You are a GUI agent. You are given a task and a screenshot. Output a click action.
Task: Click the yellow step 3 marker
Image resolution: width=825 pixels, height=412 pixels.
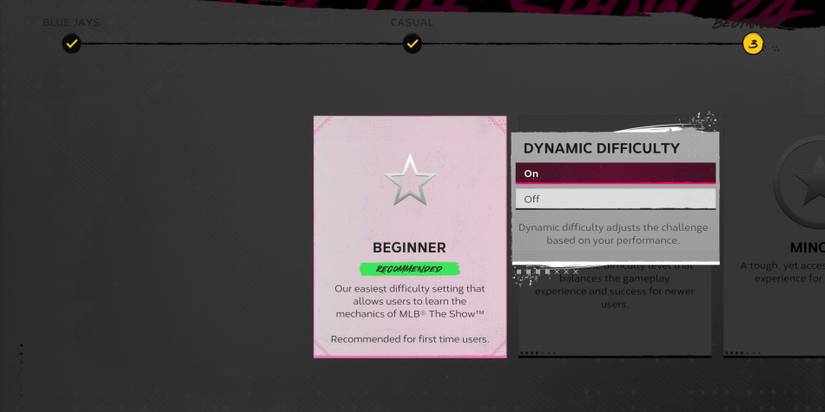tap(753, 44)
